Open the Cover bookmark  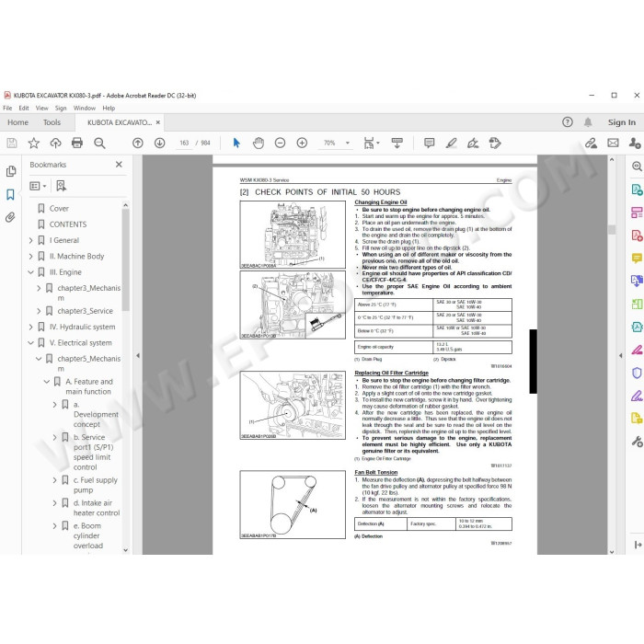coord(59,208)
